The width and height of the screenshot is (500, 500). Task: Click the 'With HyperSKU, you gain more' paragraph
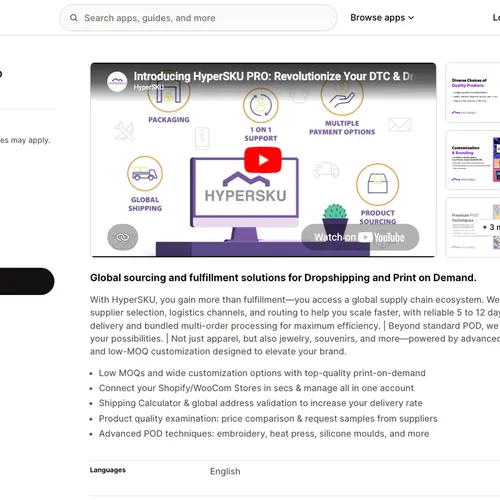[x=295, y=325]
